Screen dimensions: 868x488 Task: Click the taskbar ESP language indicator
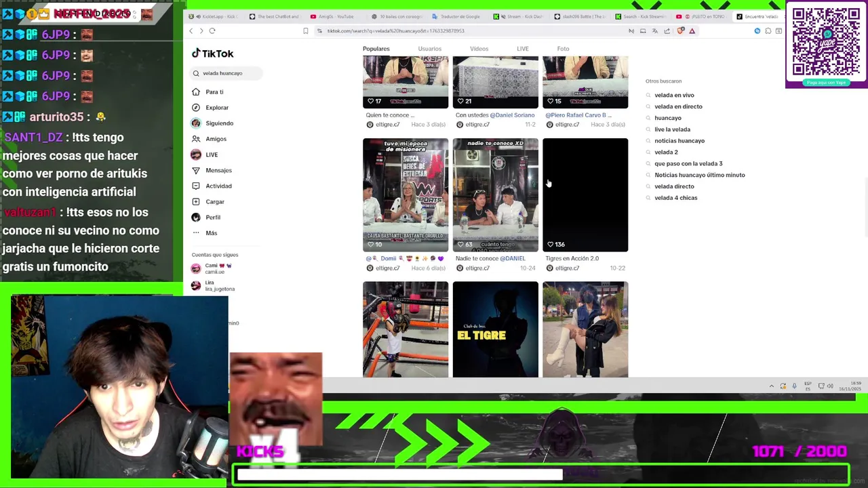click(x=808, y=386)
